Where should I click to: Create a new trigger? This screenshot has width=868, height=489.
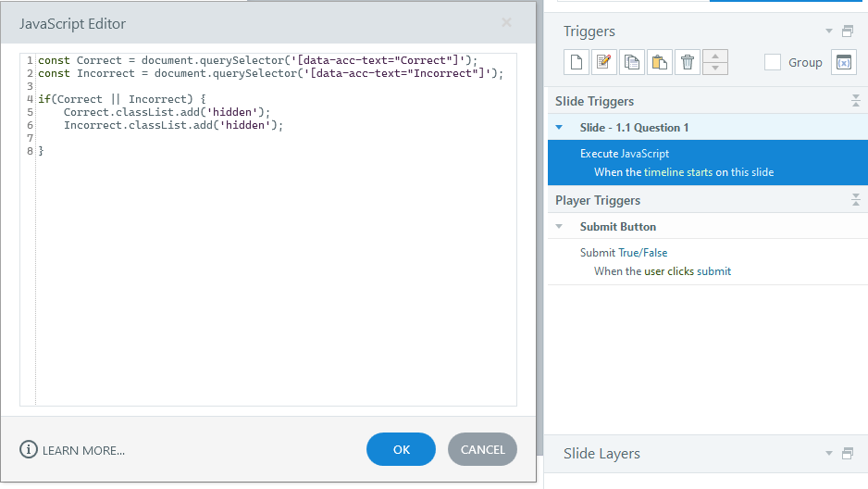point(576,62)
